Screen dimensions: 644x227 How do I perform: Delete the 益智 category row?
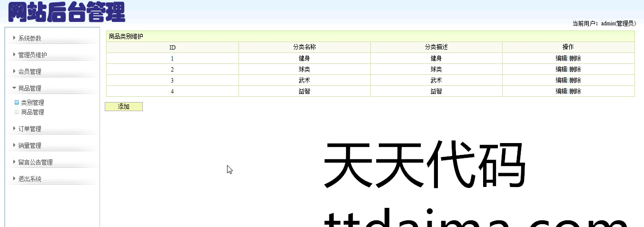tap(575, 91)
